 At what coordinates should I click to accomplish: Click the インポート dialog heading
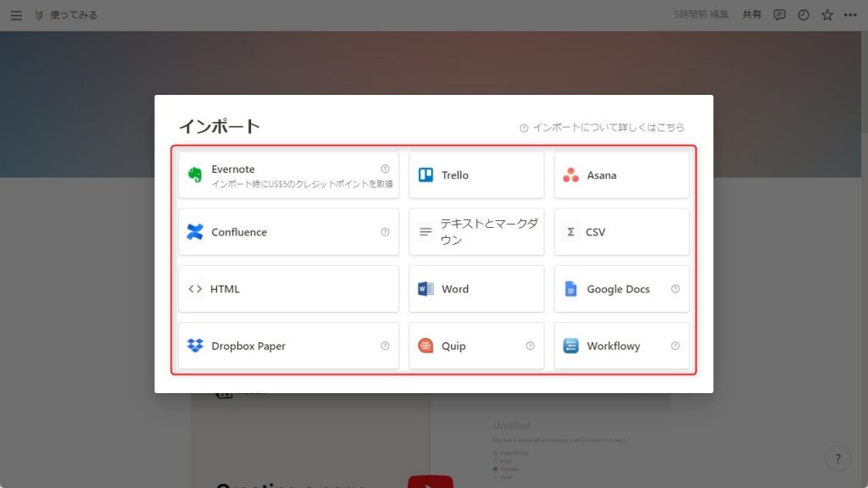point(220,127)
